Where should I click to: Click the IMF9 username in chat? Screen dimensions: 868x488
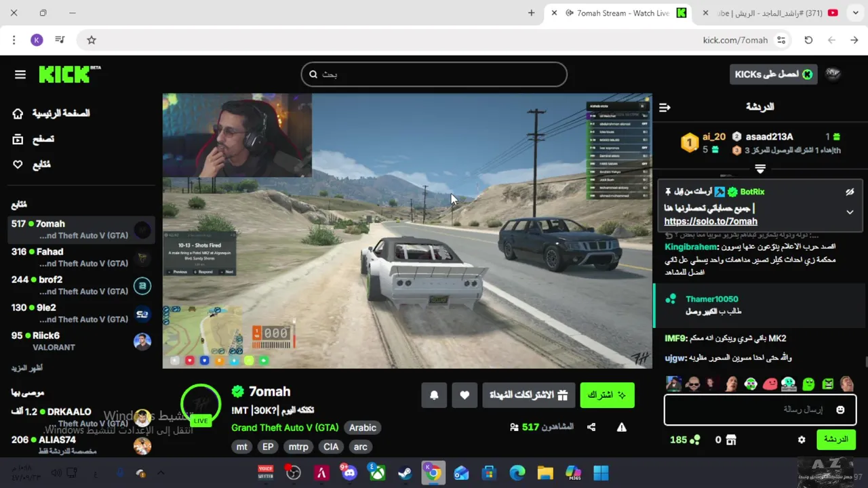pos(675,338)
